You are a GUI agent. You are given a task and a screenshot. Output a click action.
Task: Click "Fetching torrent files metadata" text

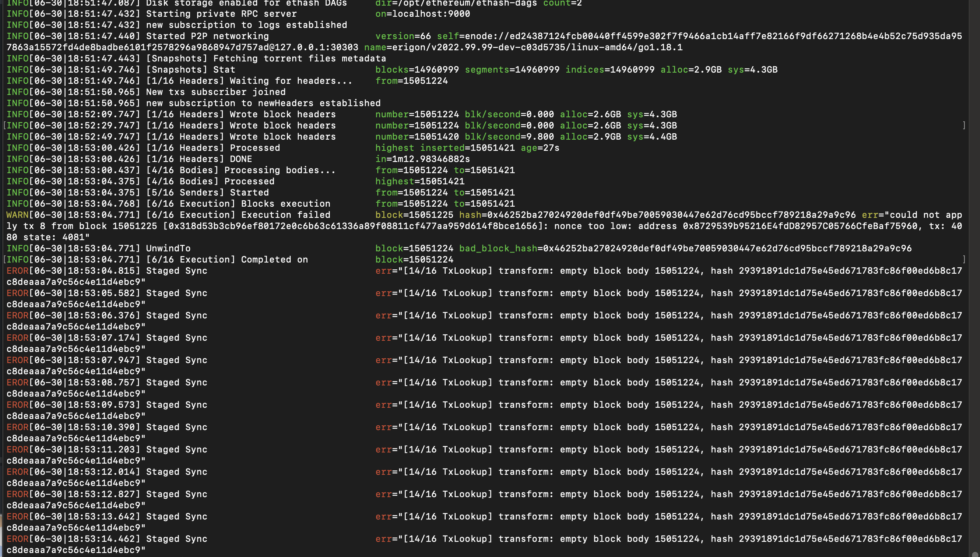click(300, 59)
